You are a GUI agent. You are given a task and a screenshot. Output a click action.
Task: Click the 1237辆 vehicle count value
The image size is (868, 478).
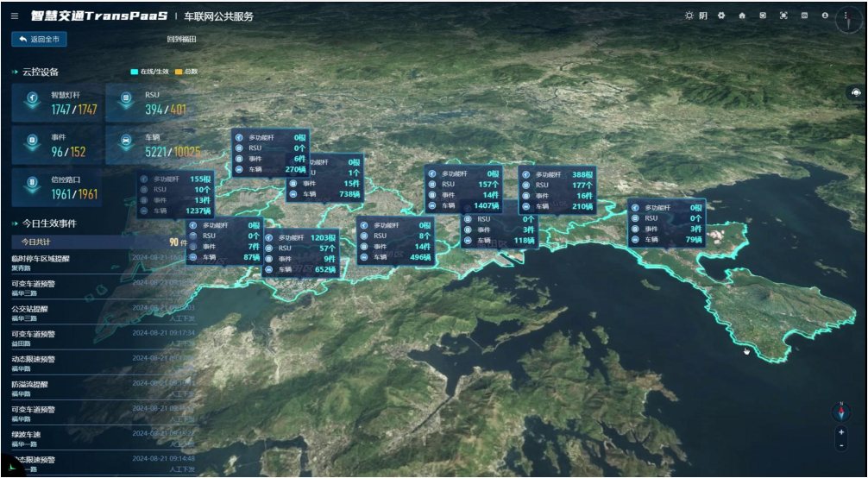pyautogui.click(x=198, y=211)
